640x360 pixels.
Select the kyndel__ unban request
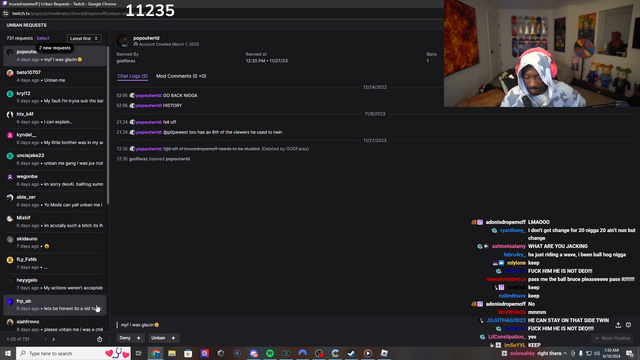[55, 139]
